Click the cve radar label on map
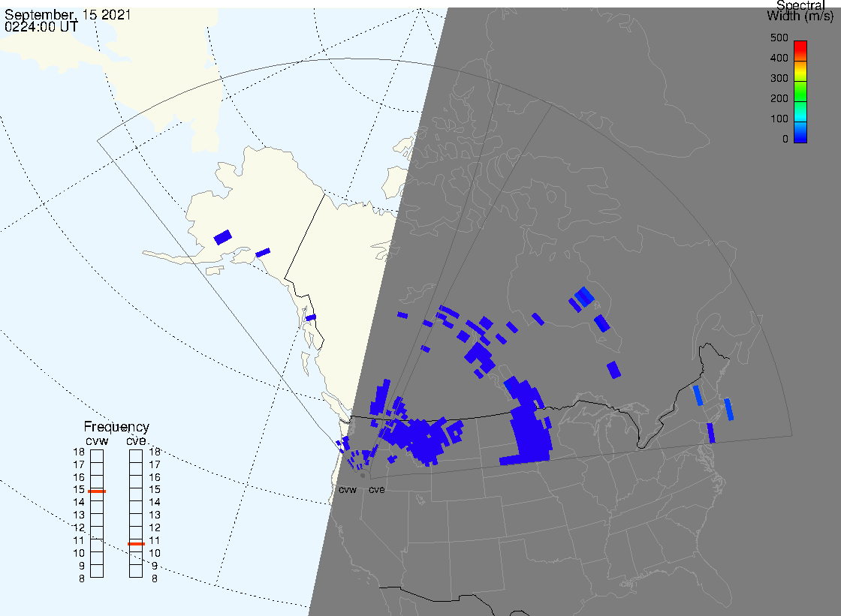The image size is (841, 616). [376, 490]
